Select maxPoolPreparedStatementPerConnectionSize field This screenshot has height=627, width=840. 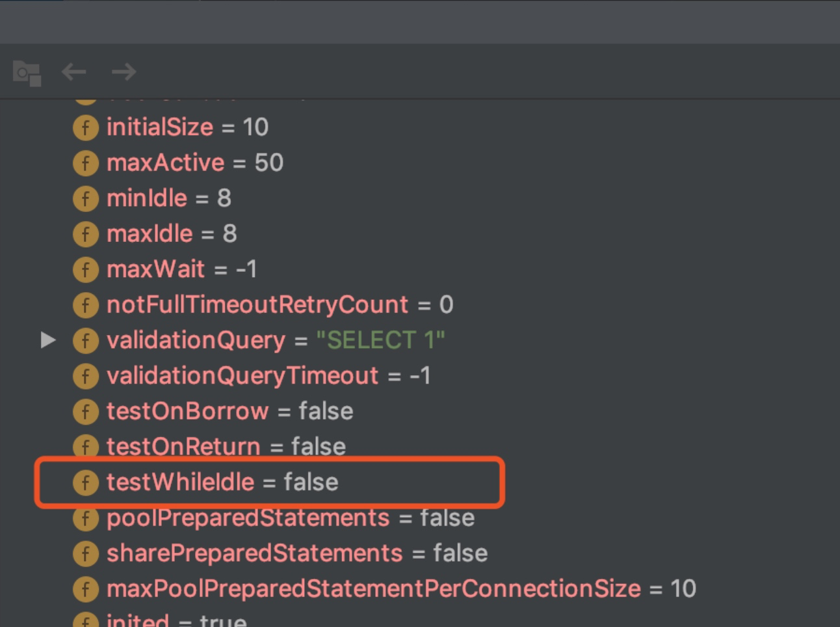coord(374,589)
